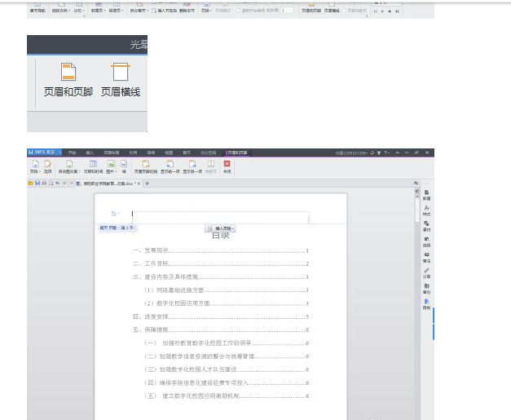The image size is (511, 420).
Task: Click 显示前一项 show previous icon
Action: pyautogui.click(x=170, y=166)
